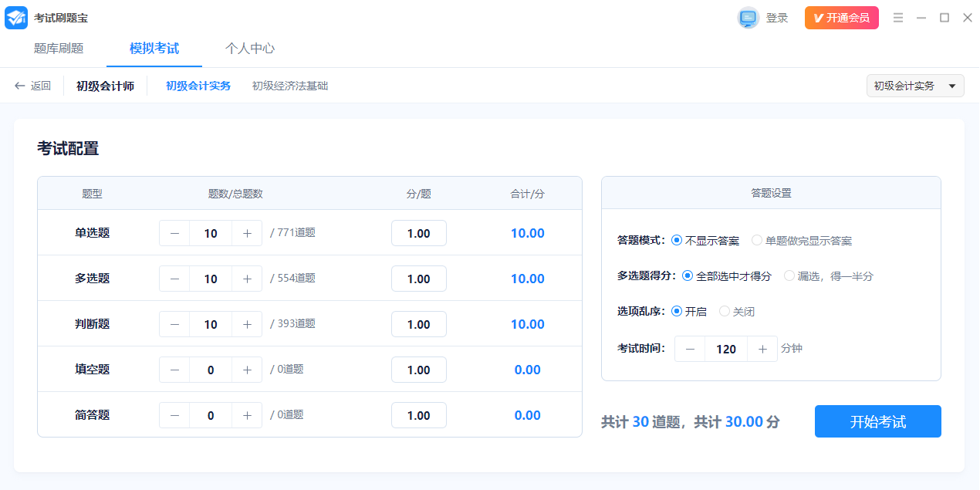Image resolution: width=980 pixels, height=490 pixels.
Task: Click 多选题 score-per-question field
Action: (419, 279)
